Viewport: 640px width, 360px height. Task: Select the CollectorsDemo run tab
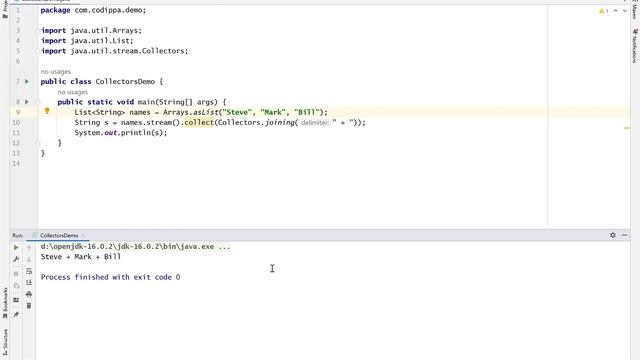[59, 236]
